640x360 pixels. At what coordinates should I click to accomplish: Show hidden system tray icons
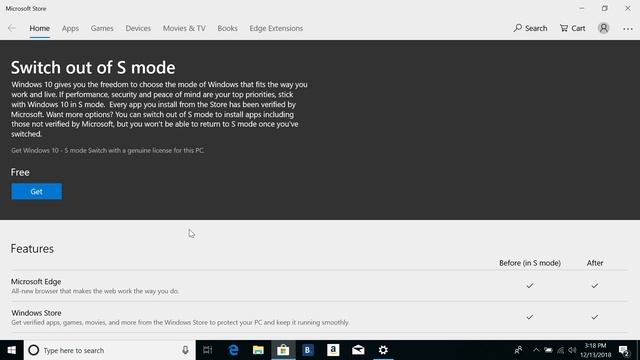pos(536,350)
